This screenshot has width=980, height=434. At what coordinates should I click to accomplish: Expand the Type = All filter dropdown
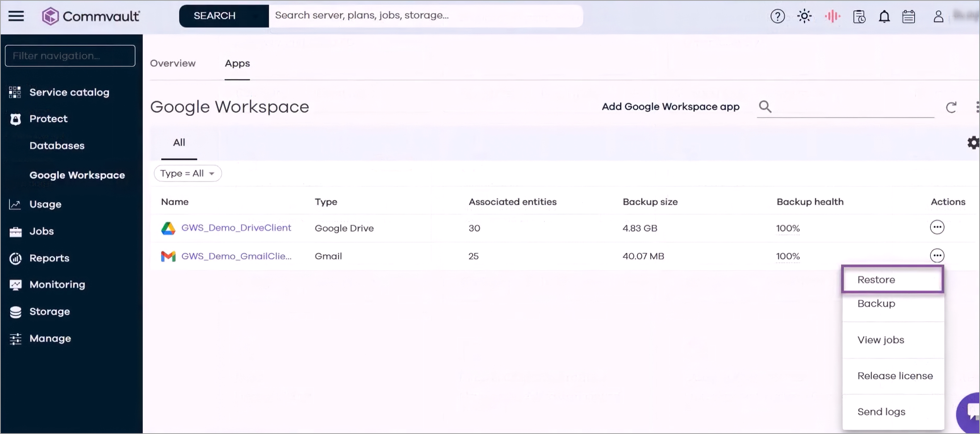188,173
